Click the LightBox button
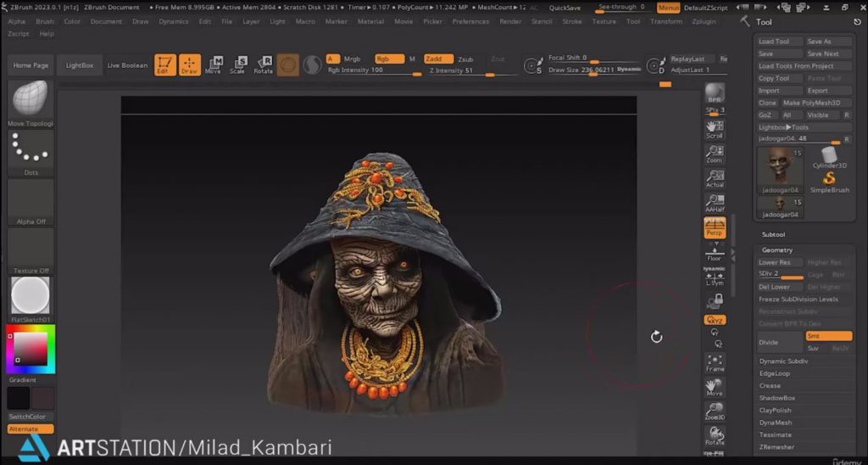 [80, 64]
